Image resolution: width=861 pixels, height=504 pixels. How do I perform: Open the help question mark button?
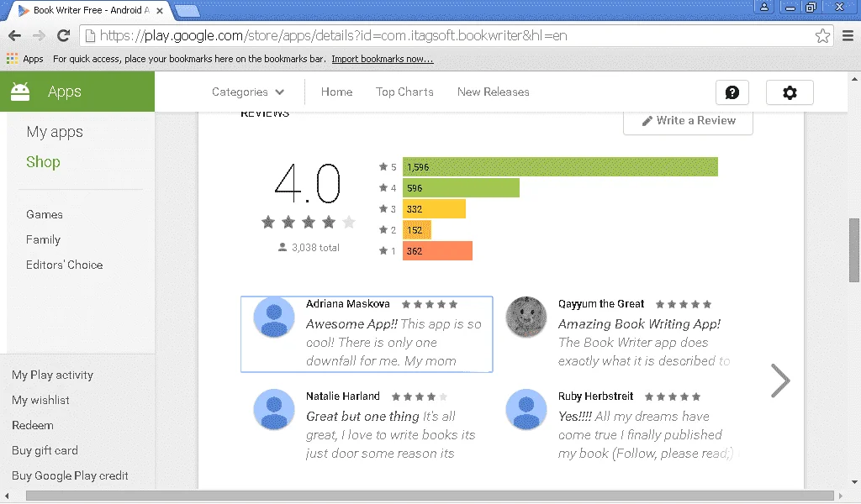point(732,92)
